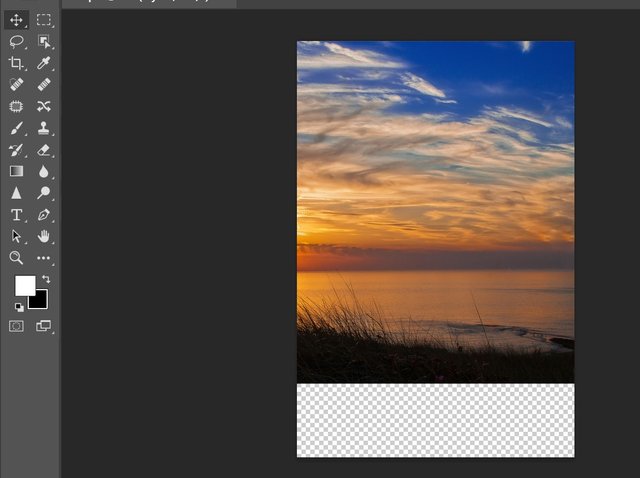Toggle Quick Mask mode
Image resolution: width=640 pixels, height=478 pixels.
click(x=16, y=326)
